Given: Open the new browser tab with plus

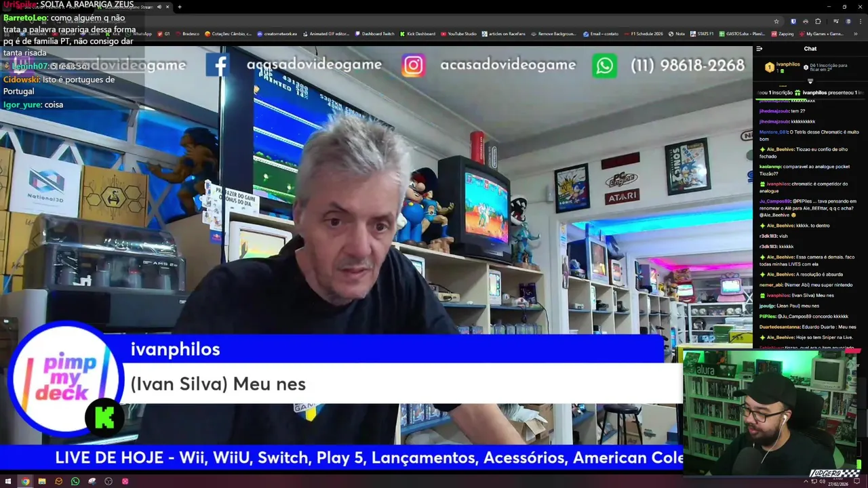Looking at the screenshot, I should point(179,7).
